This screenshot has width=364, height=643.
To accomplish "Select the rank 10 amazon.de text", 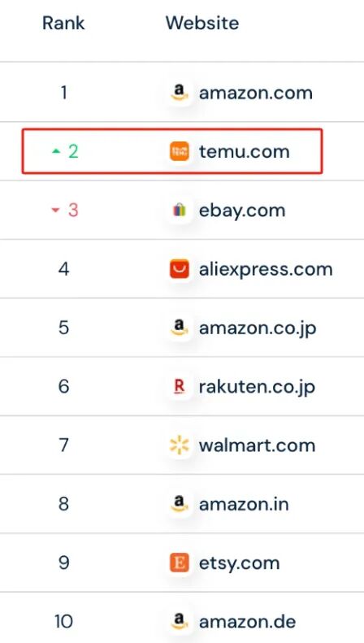I will (x=248, y=622).
